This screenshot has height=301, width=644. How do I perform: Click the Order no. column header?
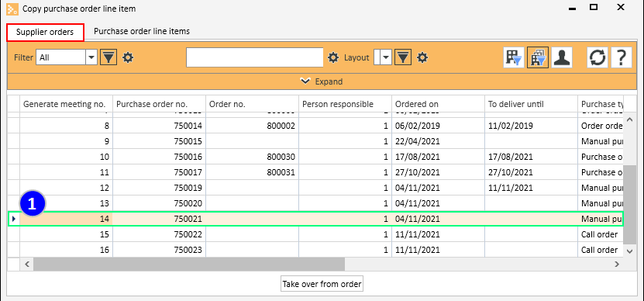[252, 104]
